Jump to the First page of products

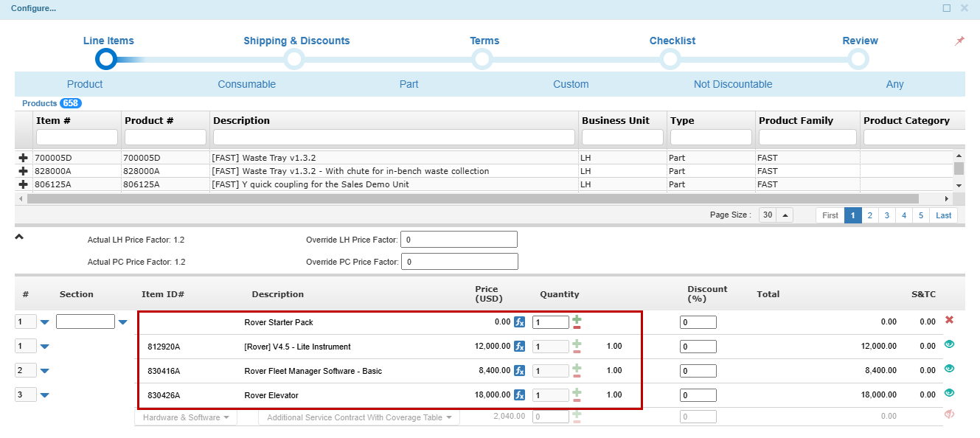pyautogui.click(x=830, y=215)
